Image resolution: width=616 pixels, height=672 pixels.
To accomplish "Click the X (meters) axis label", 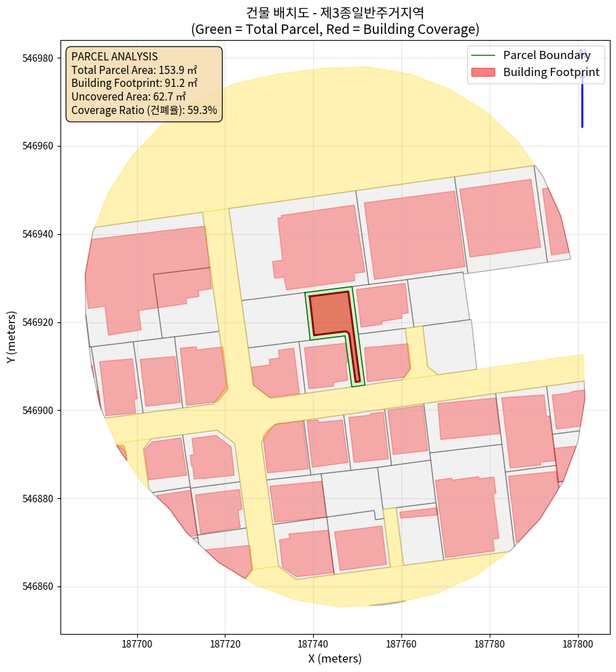I will click(x=335, y=658).
